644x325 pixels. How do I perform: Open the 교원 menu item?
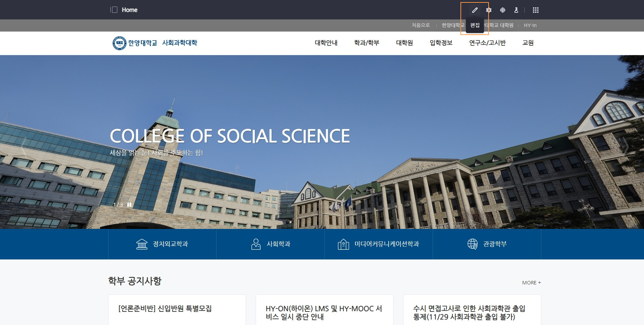pyautogui.click(x=528, y=43)
